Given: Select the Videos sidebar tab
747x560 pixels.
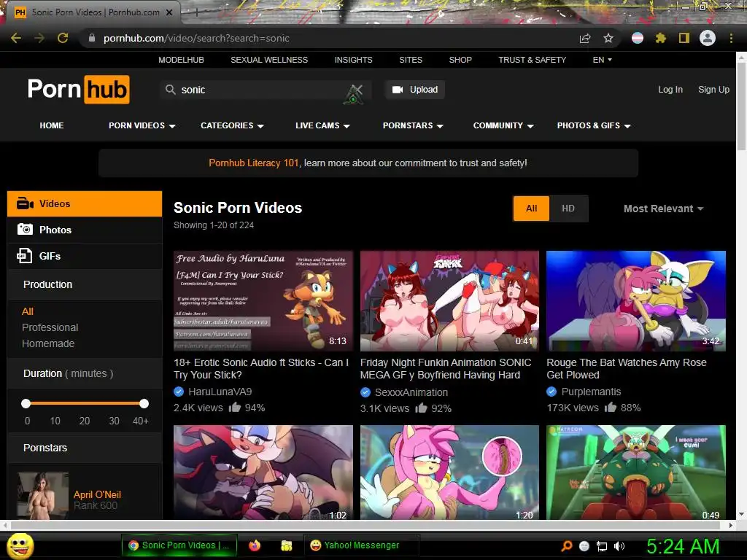Looking at the screenshot, I should point(85,204).
